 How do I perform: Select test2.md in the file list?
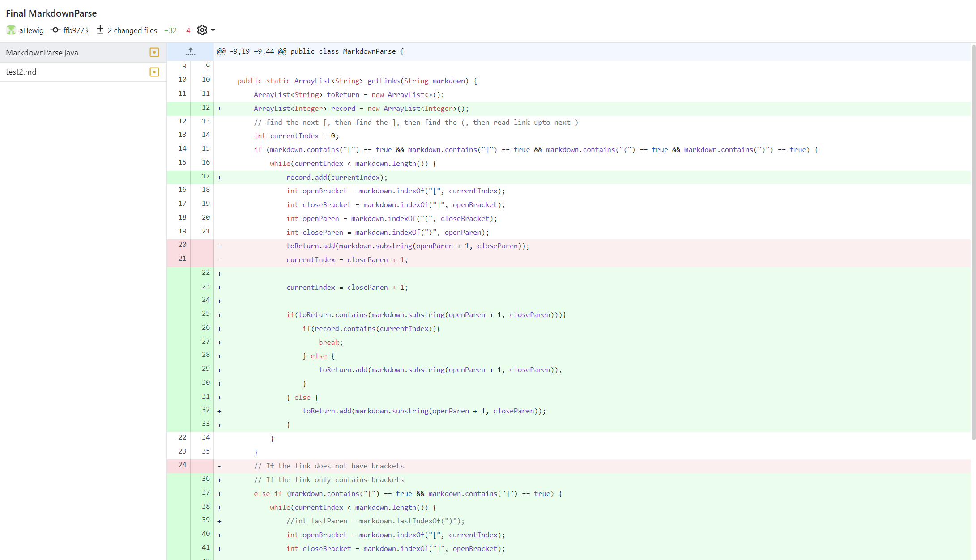pyautogui.click(x=21, y=72)
